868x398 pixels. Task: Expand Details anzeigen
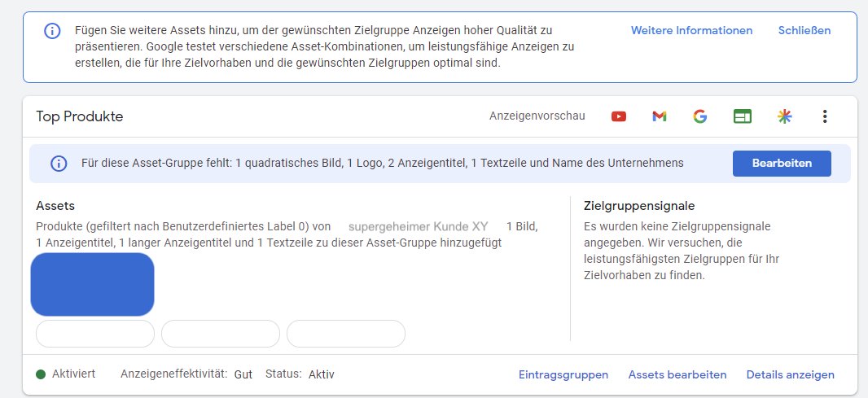(x=790, y=374)
